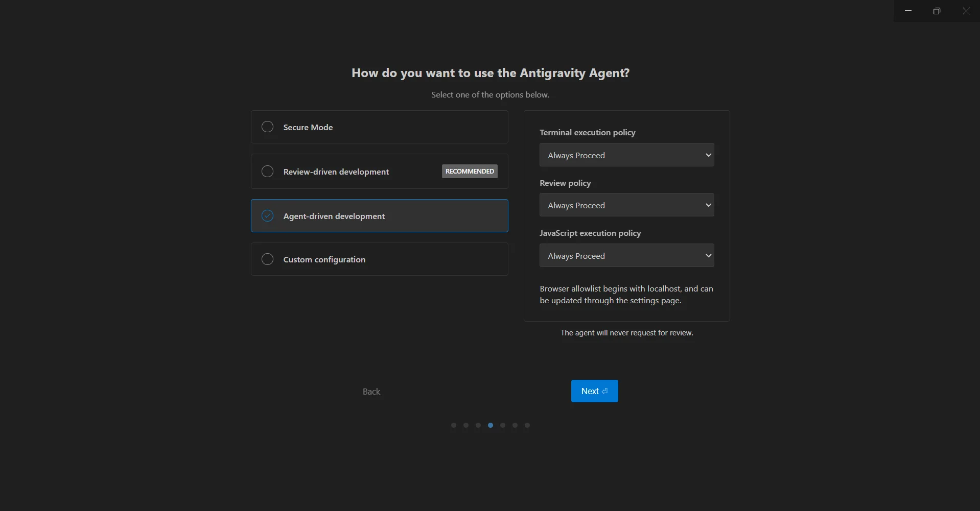Open the Terminal execution policy dropdown
The image size is (980, 511).
pyautogui.click(x=626, y=155)
